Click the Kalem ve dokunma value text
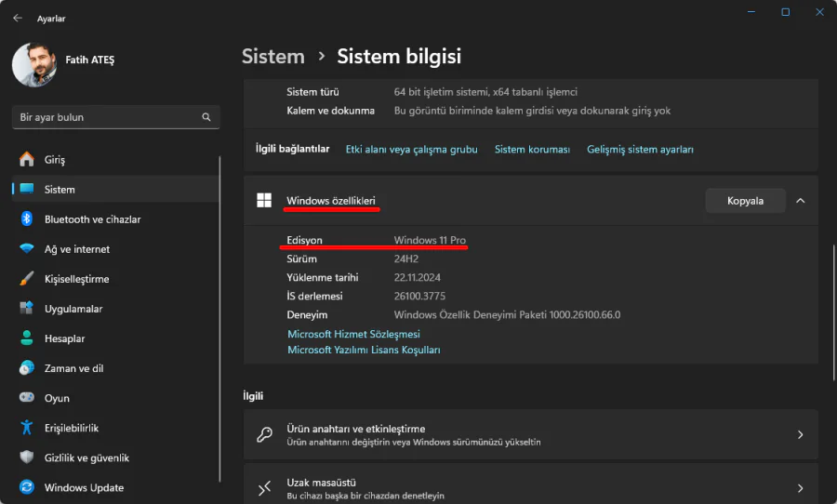Image resolution: width=837 pixels, height=504 pixels. click(532, 111)
